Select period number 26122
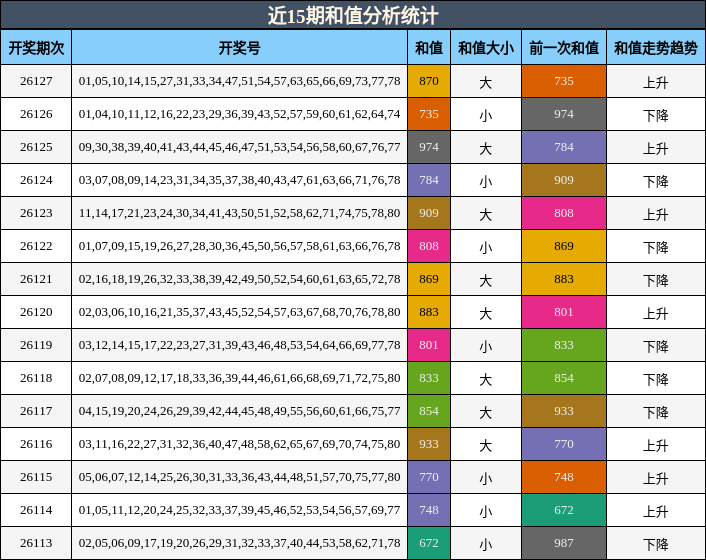Screen dimensions: 706x560 [36, 246]
